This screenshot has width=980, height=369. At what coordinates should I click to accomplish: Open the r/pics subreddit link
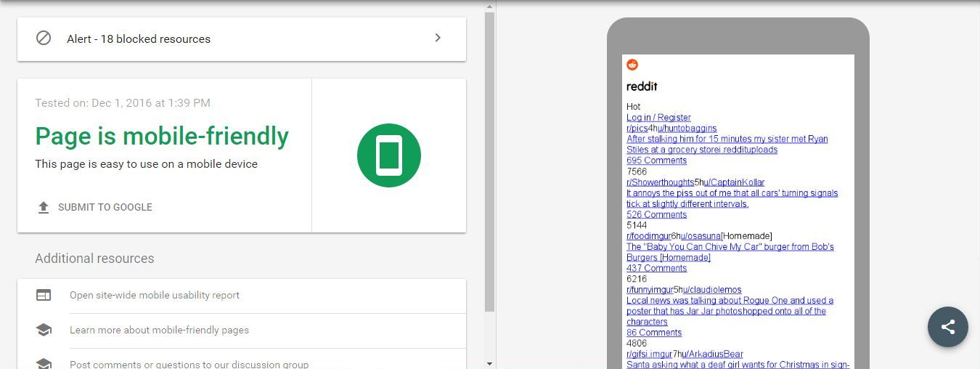(637, 129)
